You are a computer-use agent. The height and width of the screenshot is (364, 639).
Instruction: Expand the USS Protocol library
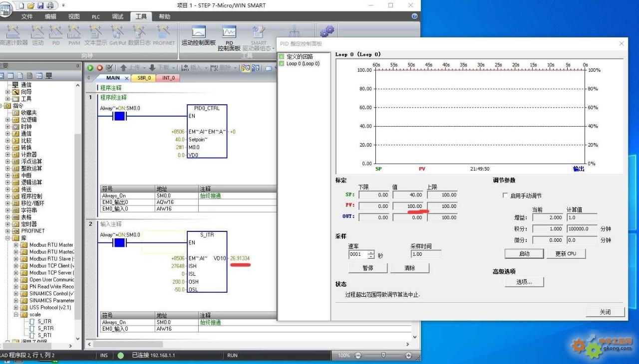point(16,308)
